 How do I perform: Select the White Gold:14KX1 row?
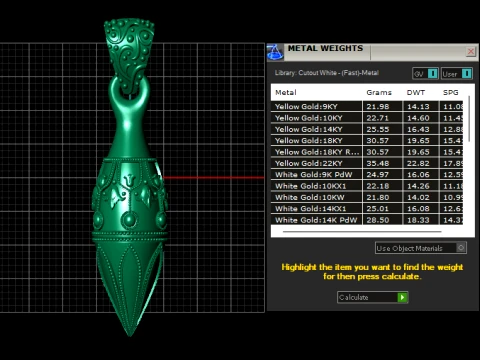coord(367,208)
